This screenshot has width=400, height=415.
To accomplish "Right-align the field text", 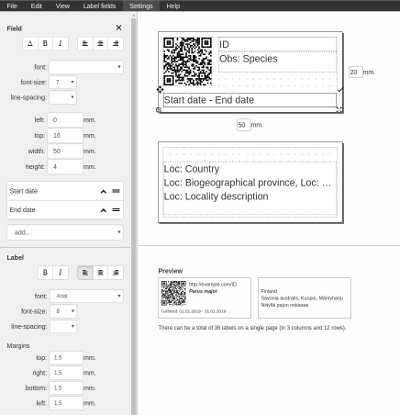I will pyautogui.click(x=116, y=43).
